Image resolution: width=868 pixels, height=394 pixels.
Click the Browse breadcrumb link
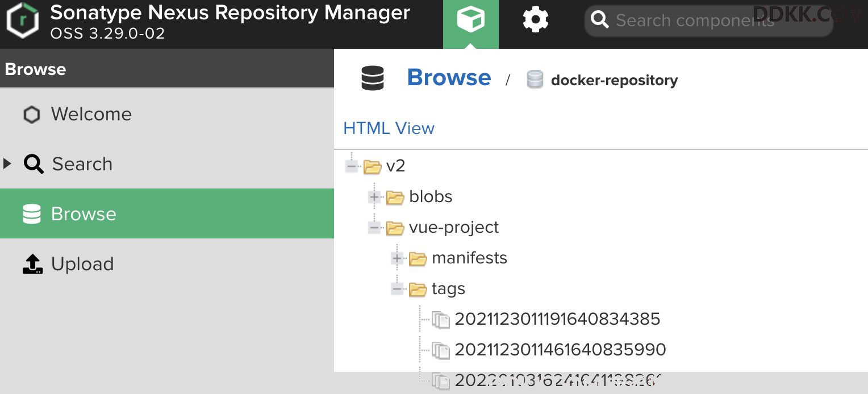tap(449, 78)
